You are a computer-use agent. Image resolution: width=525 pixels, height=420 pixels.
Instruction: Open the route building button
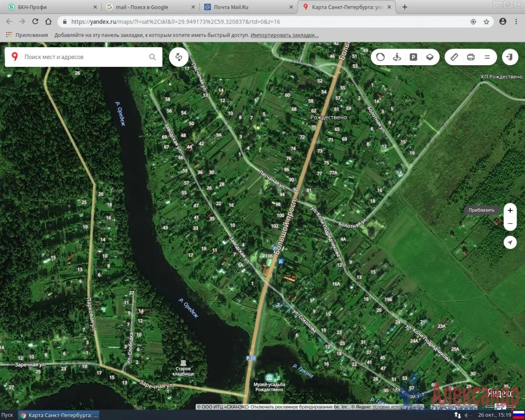tap(178, 57)
